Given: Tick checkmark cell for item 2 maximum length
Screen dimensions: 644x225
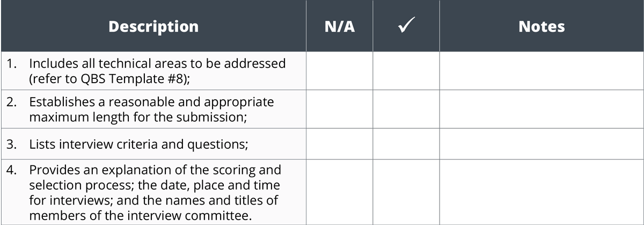Looking at the screenshot, I should point(406,109).
